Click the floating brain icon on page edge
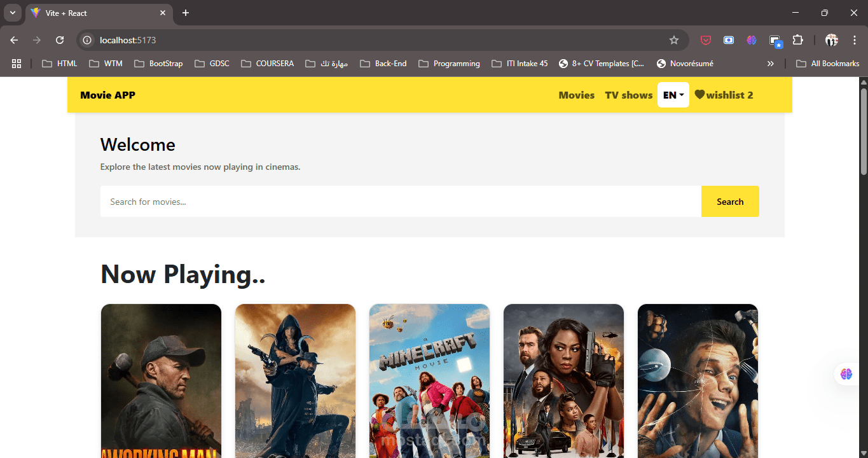 click(846, 374)
